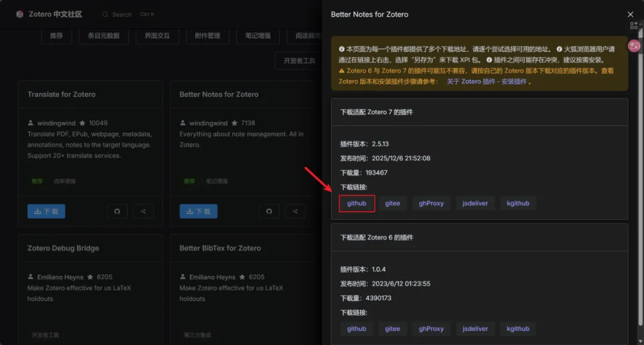Select the 附件管理 category tab
The image size is (644, 345).
coord(208,36)
